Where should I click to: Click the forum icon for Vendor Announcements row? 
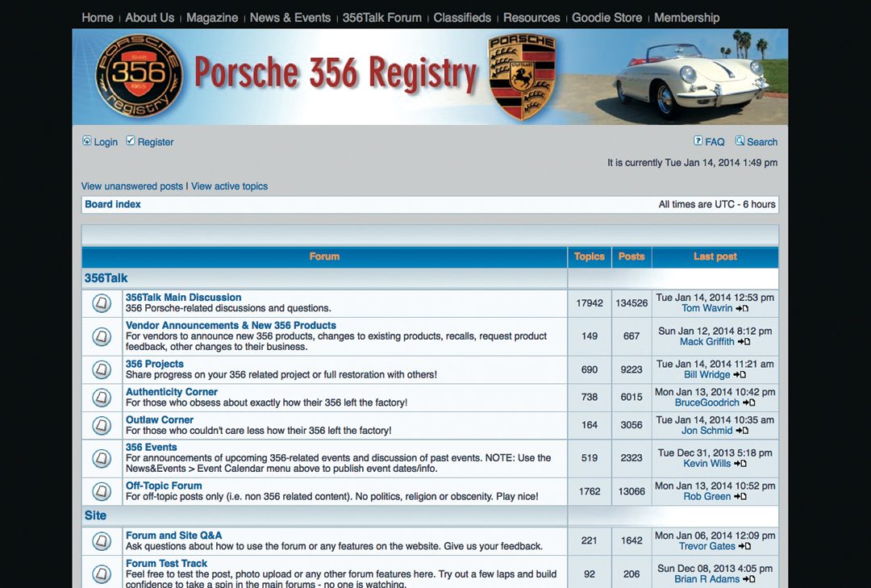coord(101,336)
